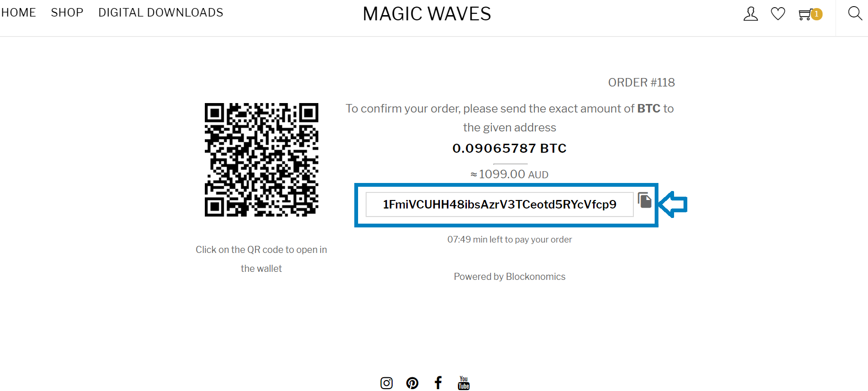868x391 pixels.
Task: Click the MAGIC WAVES site title
Action: (x=427, y=14)
